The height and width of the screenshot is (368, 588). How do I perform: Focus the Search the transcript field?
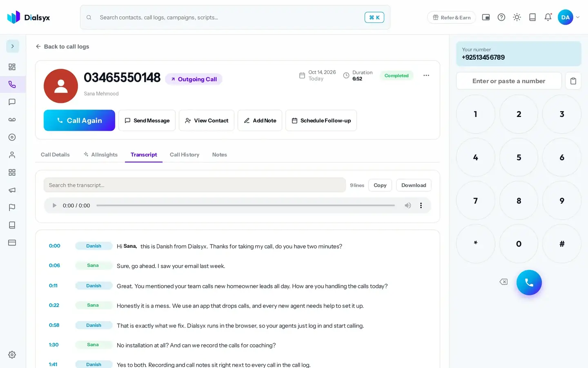(195, 185)
